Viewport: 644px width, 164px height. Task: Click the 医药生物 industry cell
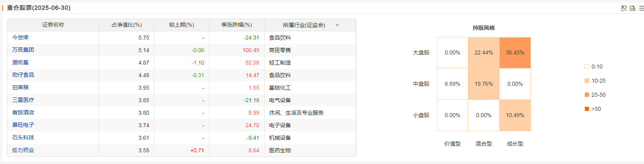point(280,150)
